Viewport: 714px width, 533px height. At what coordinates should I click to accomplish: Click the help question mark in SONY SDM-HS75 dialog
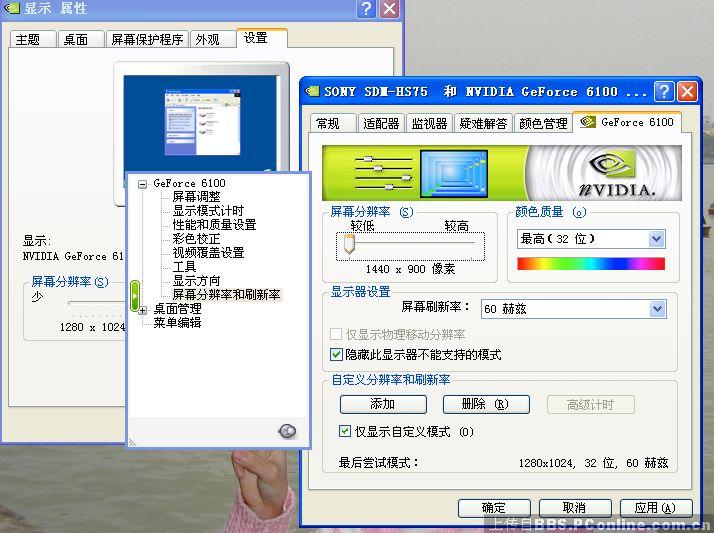point(664,91)
